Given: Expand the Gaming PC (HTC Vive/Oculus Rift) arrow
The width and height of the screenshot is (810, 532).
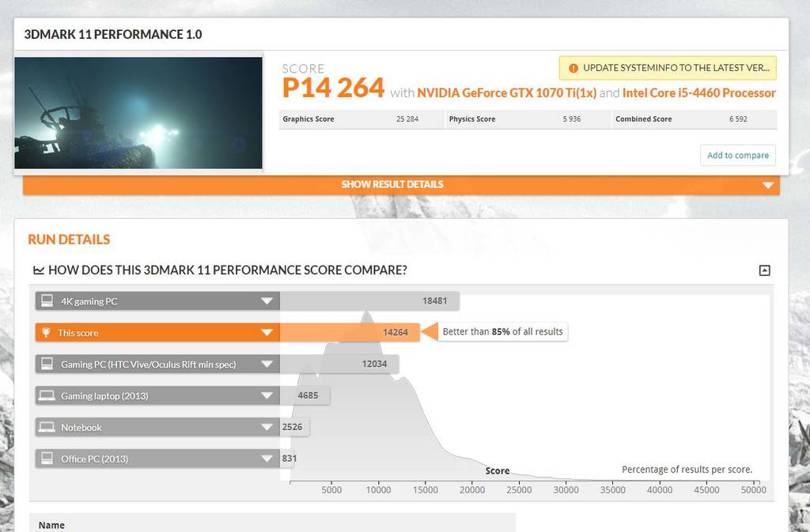Looking at the screenshot, I should coord(267,364).
